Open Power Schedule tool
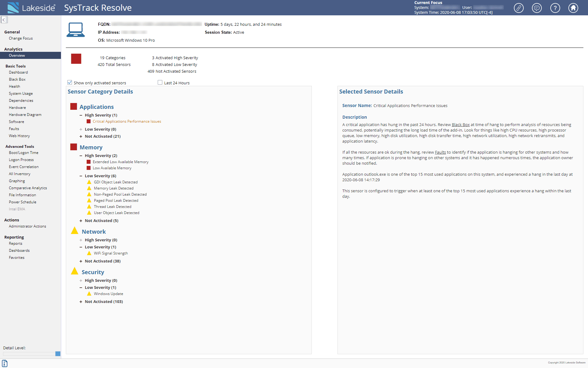 tap(23, 202)
